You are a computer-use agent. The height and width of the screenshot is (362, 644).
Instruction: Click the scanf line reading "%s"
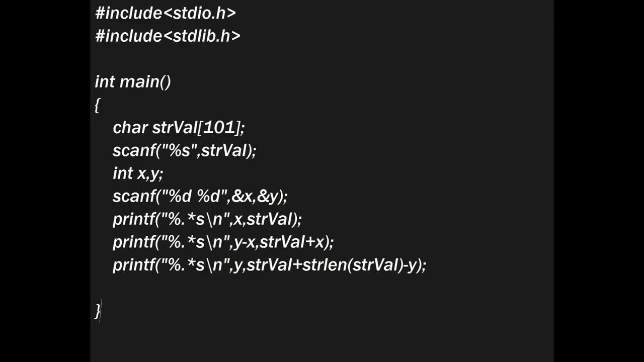tap(184, 150)
